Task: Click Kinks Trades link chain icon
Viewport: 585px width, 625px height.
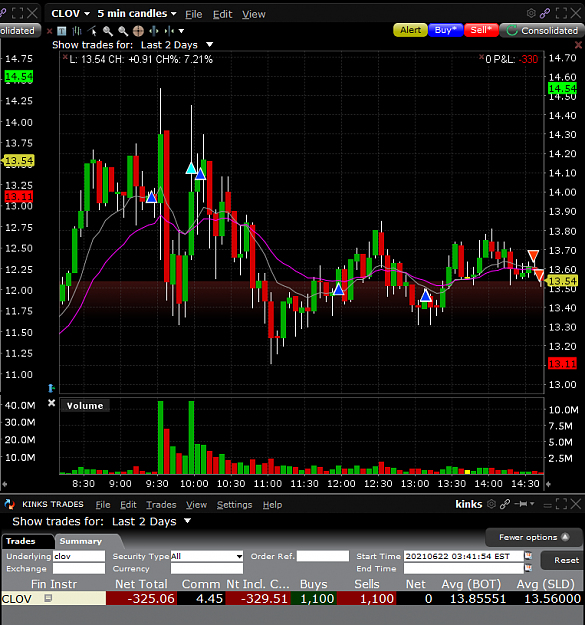Action: coord(505,504)
